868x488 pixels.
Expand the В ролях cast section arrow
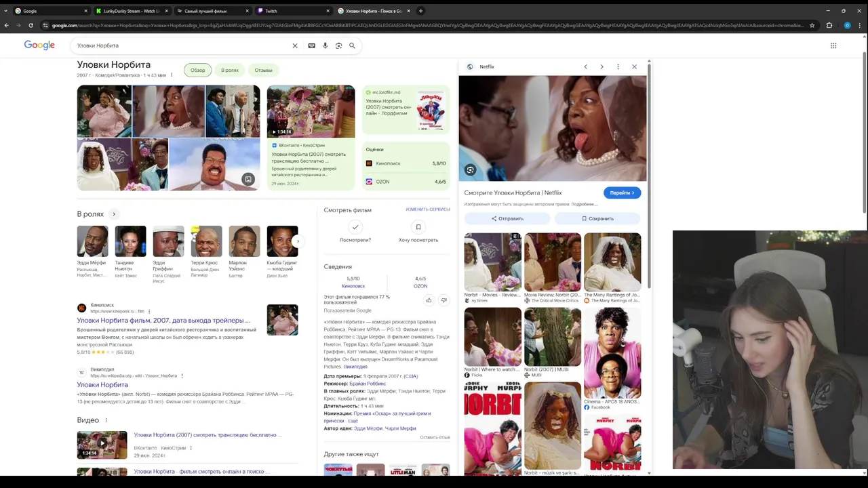114,214
